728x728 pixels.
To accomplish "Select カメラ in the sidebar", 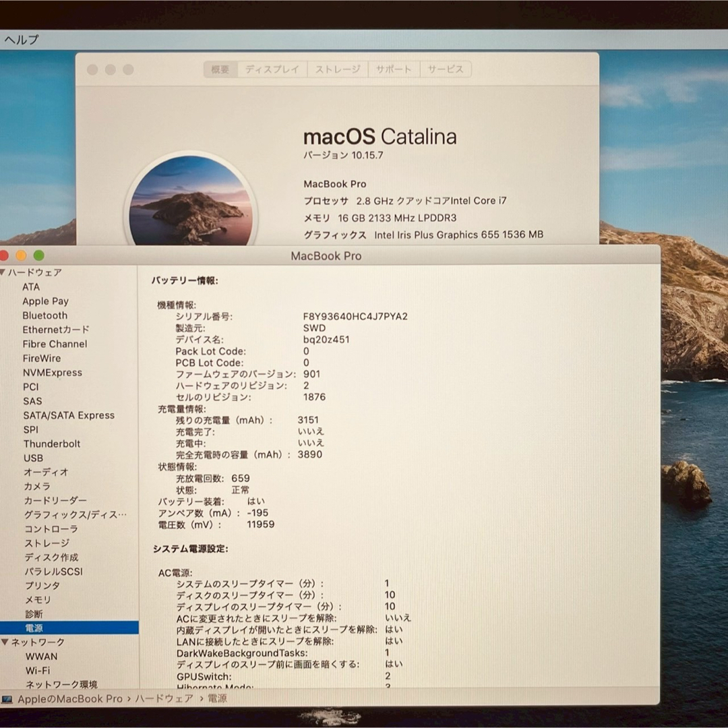I will click(x=37, y=487).
